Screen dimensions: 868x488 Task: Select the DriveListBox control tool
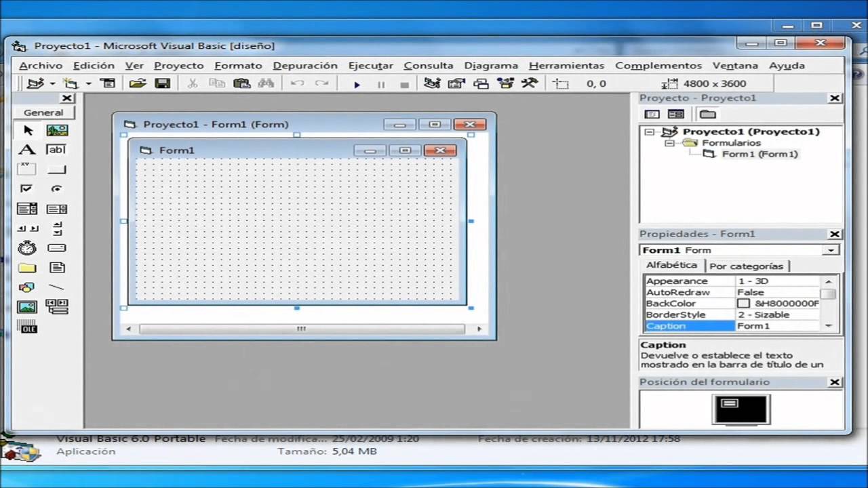tap(57, 248)
